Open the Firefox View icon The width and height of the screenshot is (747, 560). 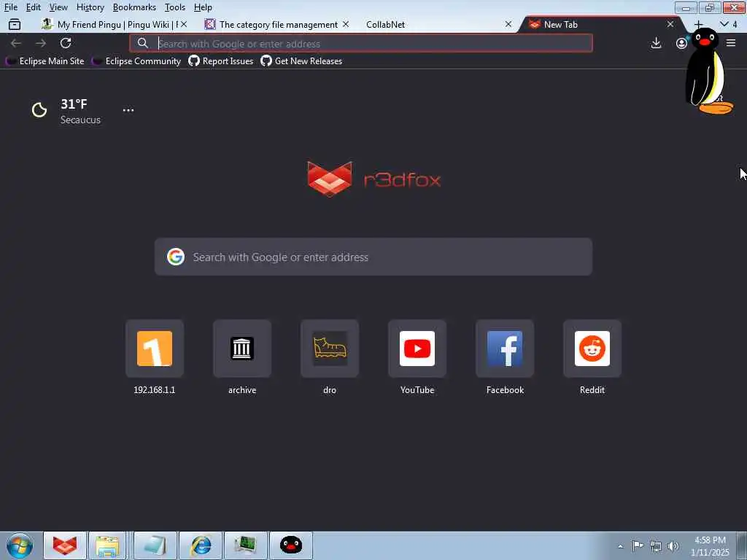tap(15, 24)
